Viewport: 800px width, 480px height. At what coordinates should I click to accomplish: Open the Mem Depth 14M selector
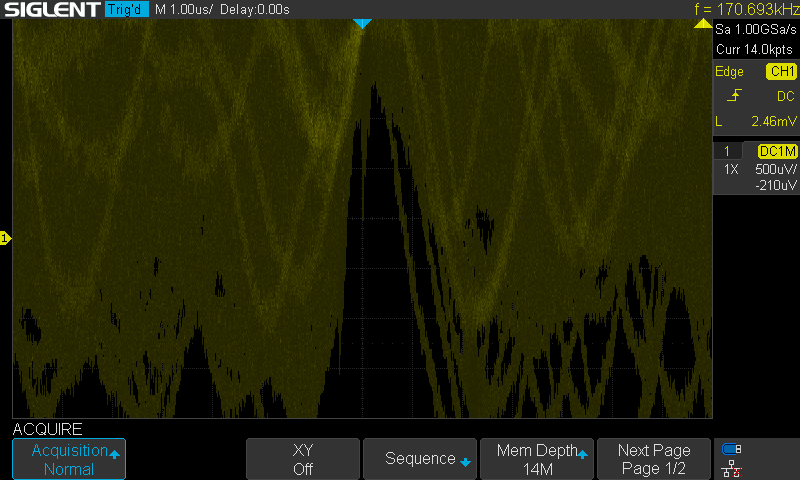(x=537, y=459)
